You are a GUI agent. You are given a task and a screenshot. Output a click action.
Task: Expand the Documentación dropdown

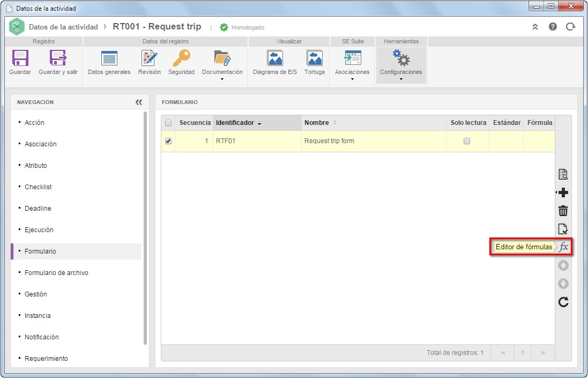coord(222,79)
